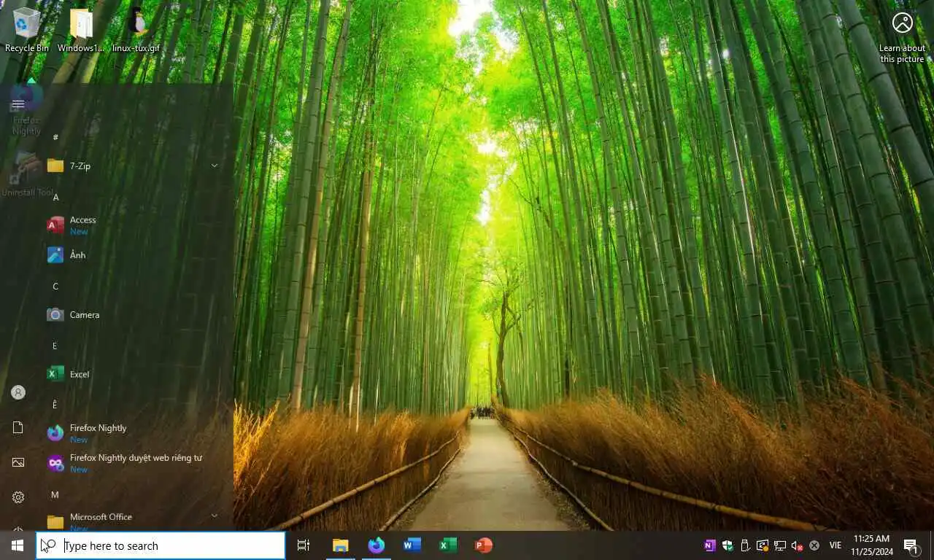Click the Learn about this picture icon
The image size is (934, 560).
click(x=902, y=36)
